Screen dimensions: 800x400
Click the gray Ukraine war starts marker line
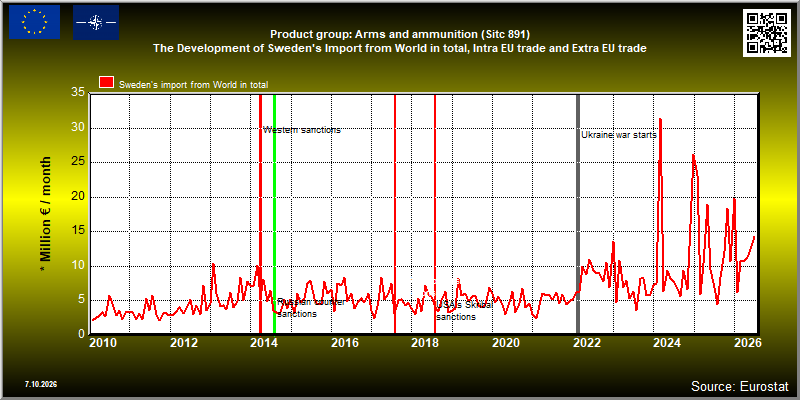coord(578,213)
